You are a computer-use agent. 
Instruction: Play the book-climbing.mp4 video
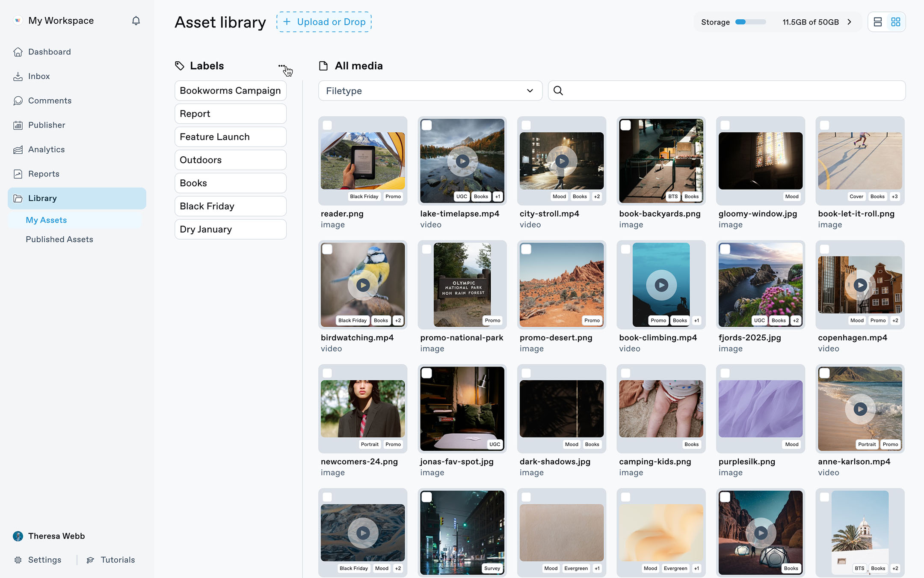(x=661, y=285)
